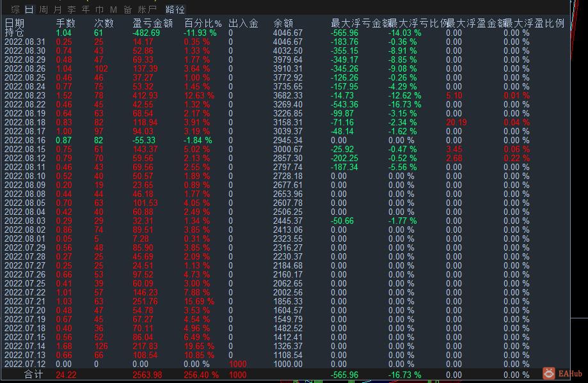The height and width of the screenshot is (383, 588).
Task: Click max floating profit 20.19
Action: click(456, 122)
